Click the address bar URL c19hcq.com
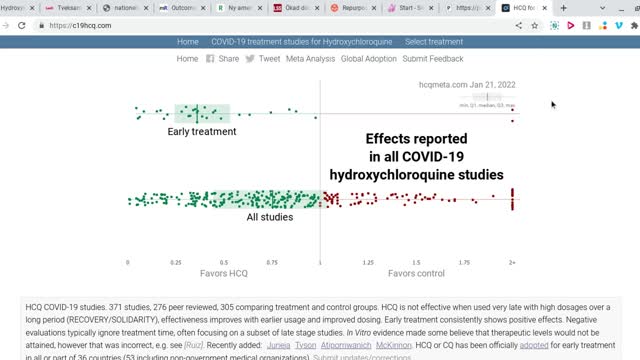 tap(80, 25)
